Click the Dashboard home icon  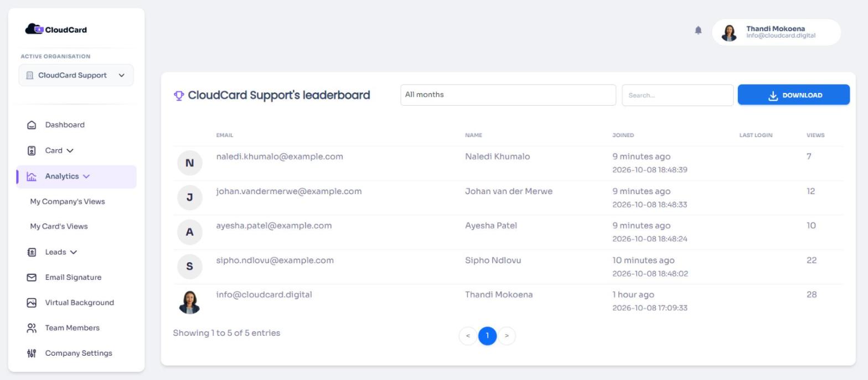pyautogui.click(x=32, y=125)
